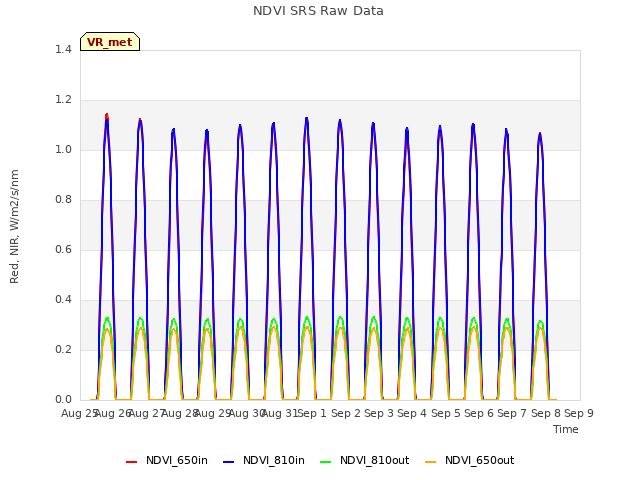
Task: Click the Aug 25 x-axis date label
Action: [80, 413]
